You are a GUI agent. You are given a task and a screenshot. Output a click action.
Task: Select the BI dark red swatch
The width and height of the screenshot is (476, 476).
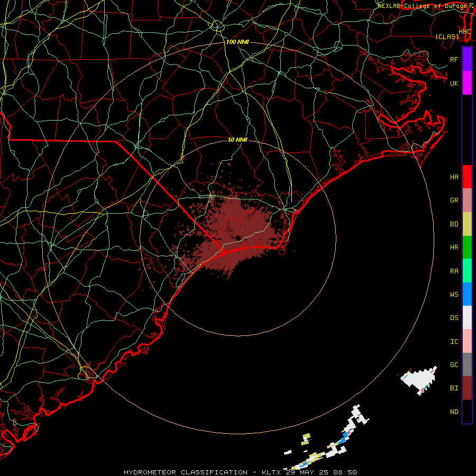pos(467,388)
